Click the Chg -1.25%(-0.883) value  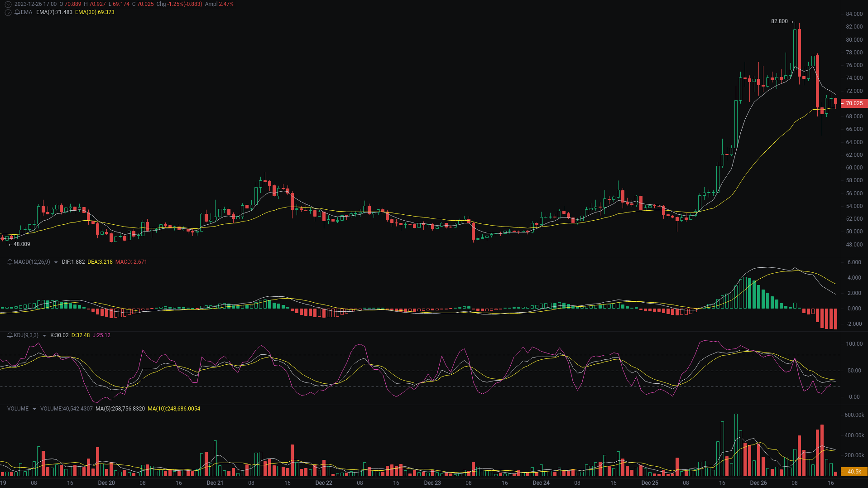(x=179, y=4)
